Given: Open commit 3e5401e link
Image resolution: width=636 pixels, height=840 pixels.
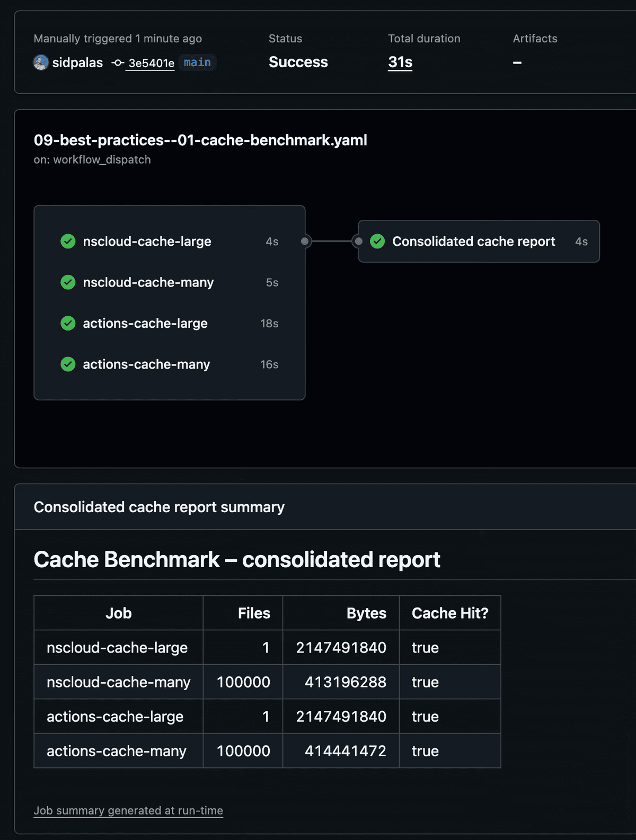Looking at the screenshot, I should (151, 64).
